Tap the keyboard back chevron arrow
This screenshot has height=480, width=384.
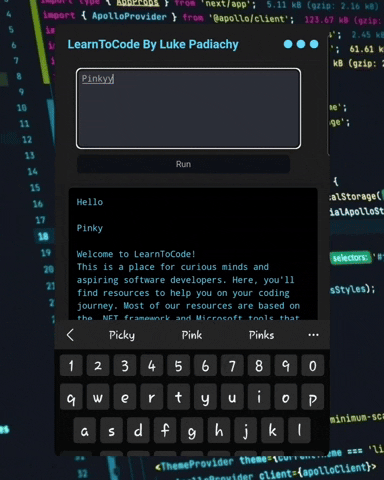pos(70,335)
